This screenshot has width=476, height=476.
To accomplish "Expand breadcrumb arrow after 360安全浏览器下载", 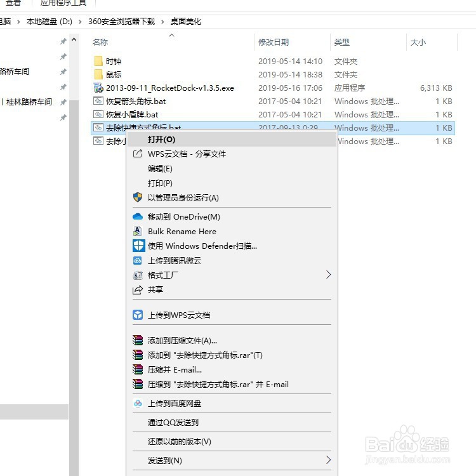I will point(162,22).
